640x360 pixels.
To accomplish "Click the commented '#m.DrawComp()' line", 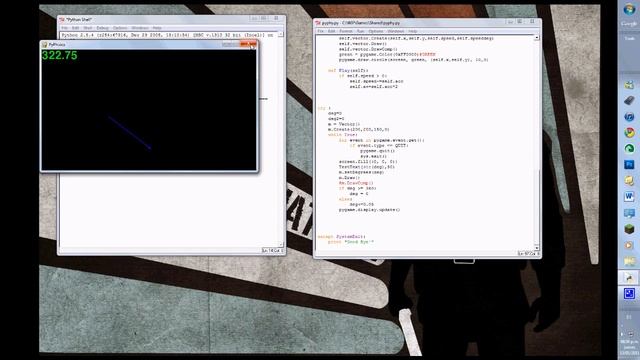I will click(x=356, y=183).
